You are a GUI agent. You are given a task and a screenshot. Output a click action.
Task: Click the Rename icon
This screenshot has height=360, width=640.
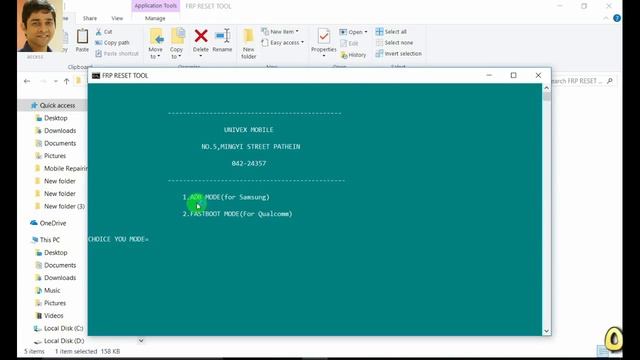pos(222,36)
